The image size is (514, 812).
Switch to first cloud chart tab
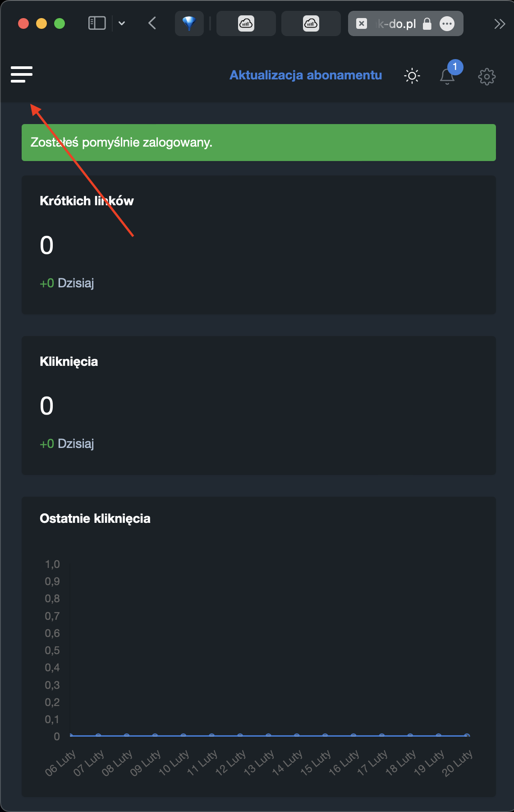click(246, 23)
